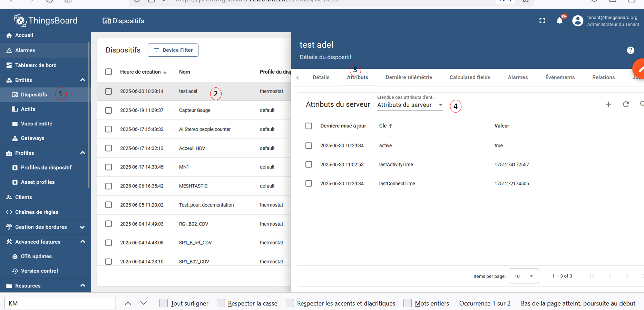
Task: Toggle fullscreen mode icon in header
Action: pyautogui.click(x=542, y=21)
